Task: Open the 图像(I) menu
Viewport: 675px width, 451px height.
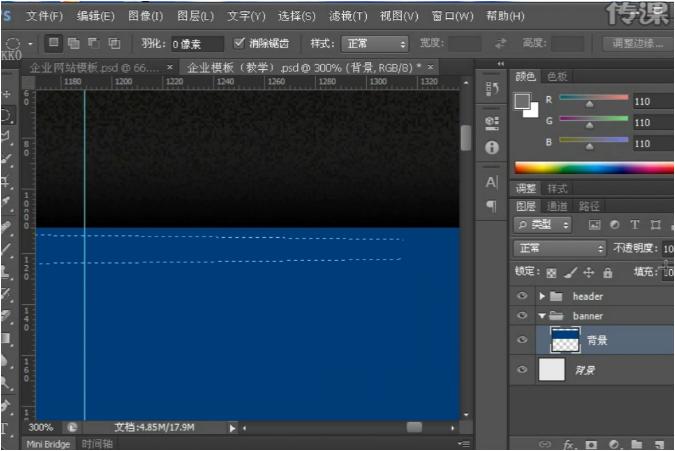Action: 146,16
